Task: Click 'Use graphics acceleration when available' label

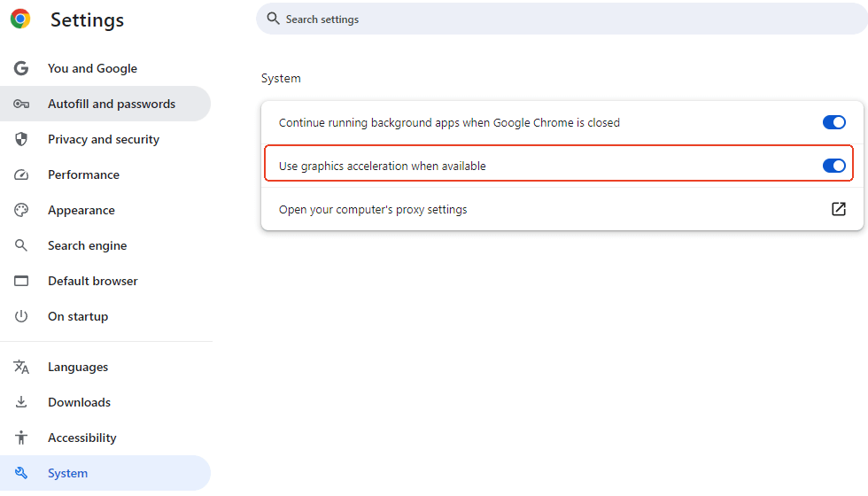Action: pyautogui.click(x=382, y=167)
